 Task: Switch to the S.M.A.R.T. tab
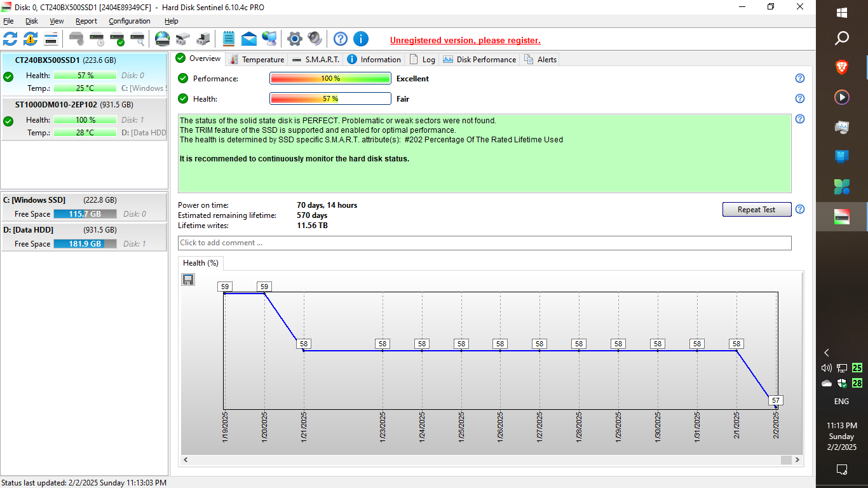pyautogui.click(x=316, y=59)
